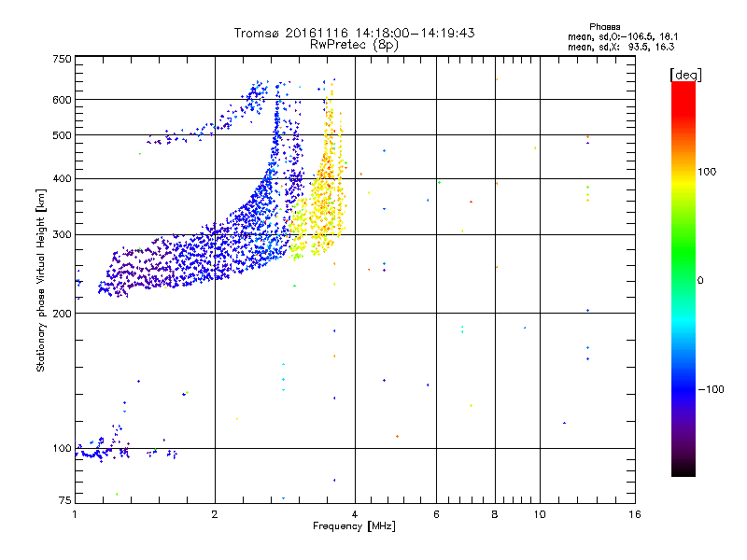This screenshot has height=560, width=747.
Task: Click the '16' x-axis tick label
Action: 635,514
